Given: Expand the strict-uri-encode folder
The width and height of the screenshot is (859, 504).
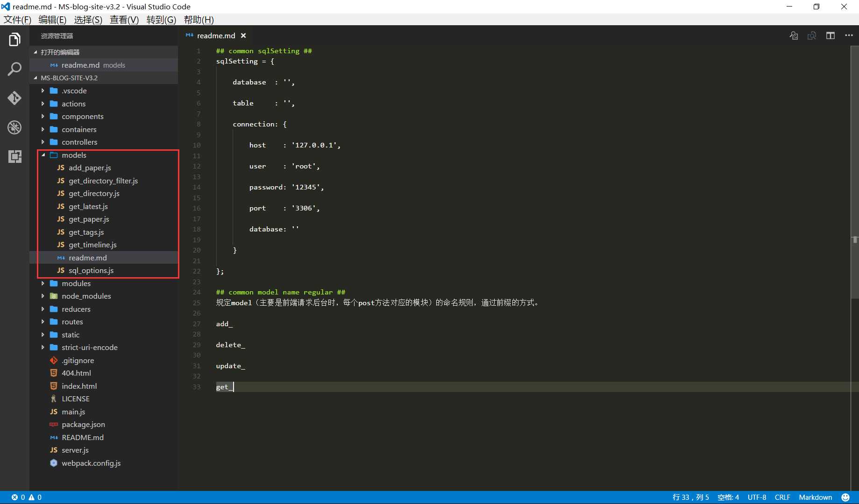Looking at the screenshot, I should coord(43,347).
